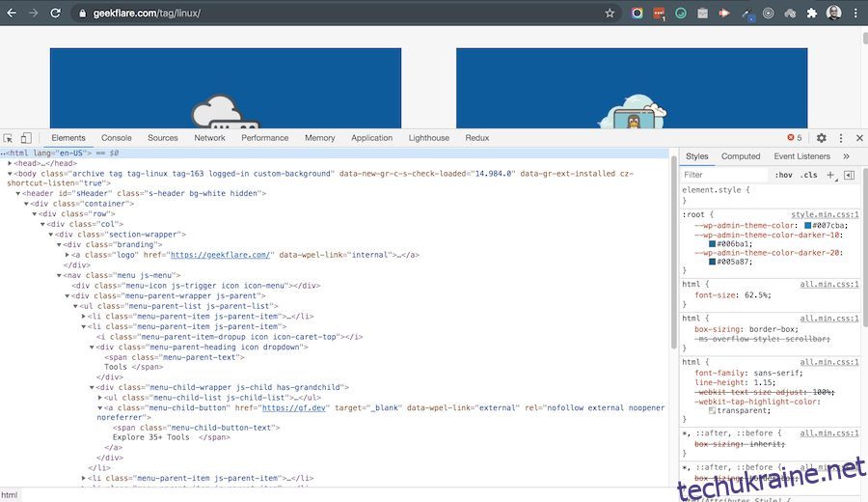This screenshot has width=868, height=502.
Task: Open the color picker dropper extension
Action: coord(747,14)
